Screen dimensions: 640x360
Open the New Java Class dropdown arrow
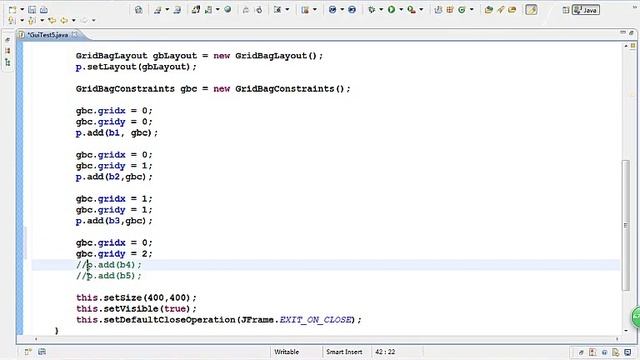coord(471,9)
